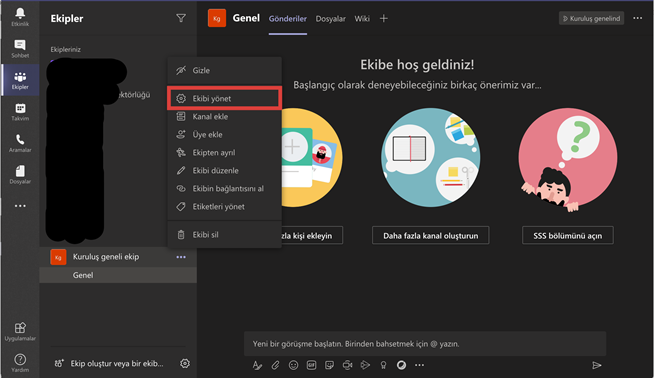Insert a GIF using the GIF icon

[x=312, y=365]
